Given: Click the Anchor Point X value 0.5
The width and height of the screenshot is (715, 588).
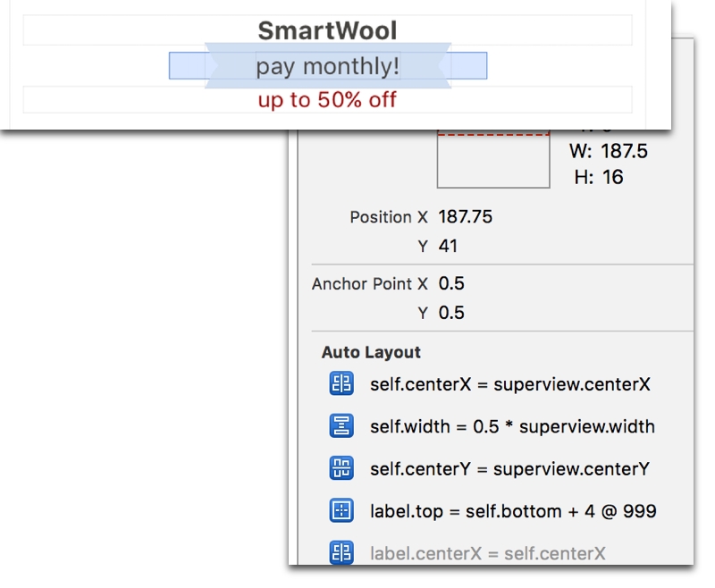Looking at the screenshot, I should (451, 284).
